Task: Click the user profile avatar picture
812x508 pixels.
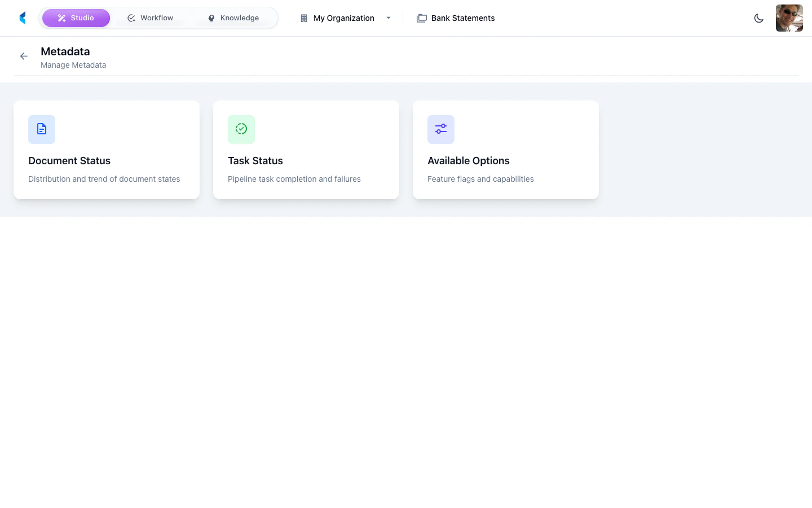Action: [x=789, y=17]
